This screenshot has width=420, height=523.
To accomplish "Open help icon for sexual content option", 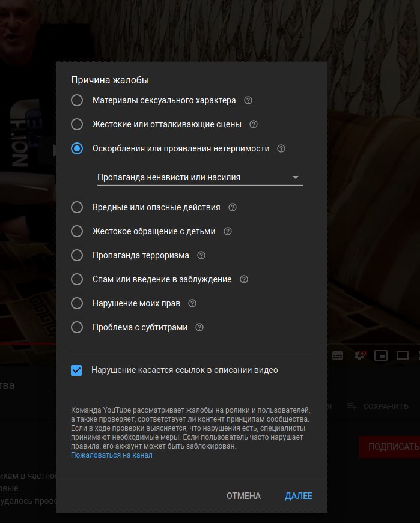I will pyautogui.click(x=248, y=100).
